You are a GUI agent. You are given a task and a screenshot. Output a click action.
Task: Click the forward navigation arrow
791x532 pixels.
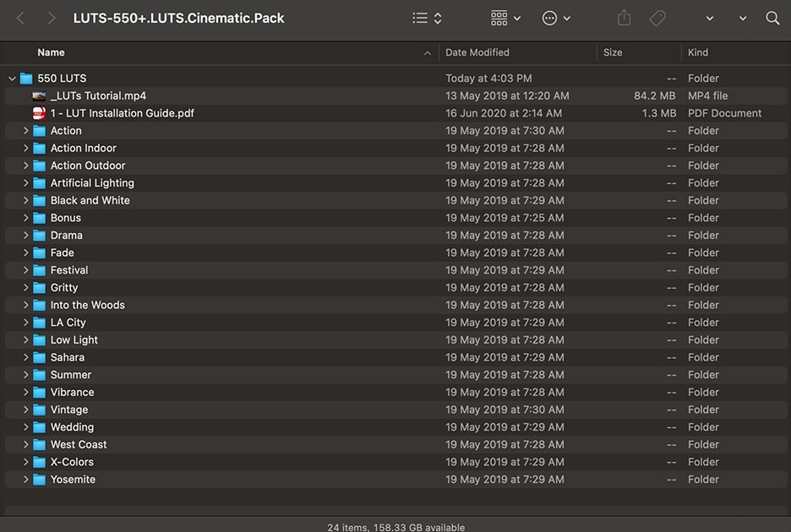[x=51, y=19]
